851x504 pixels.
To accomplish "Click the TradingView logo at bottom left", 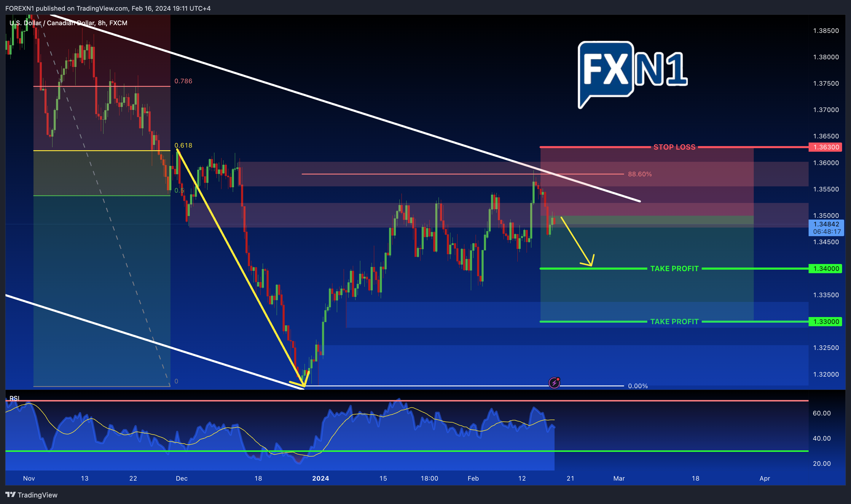I will 31,495.
